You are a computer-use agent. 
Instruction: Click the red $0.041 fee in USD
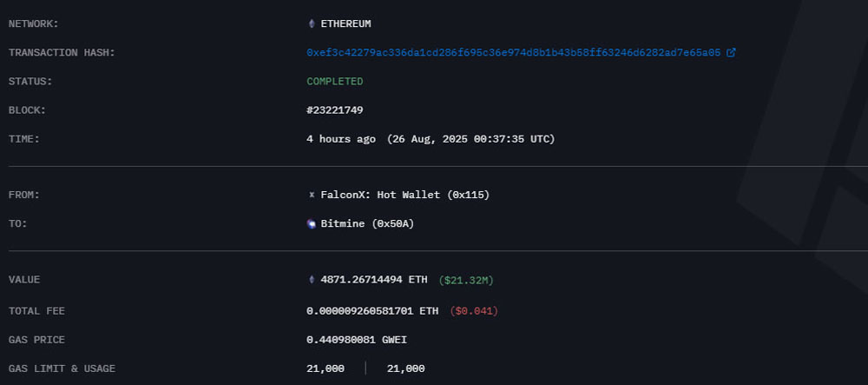pyautogui.click(x=474, y=310)
